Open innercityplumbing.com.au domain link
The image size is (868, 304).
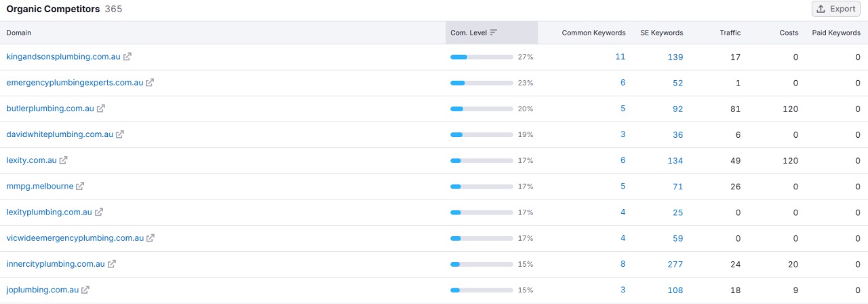pos(56,264)
